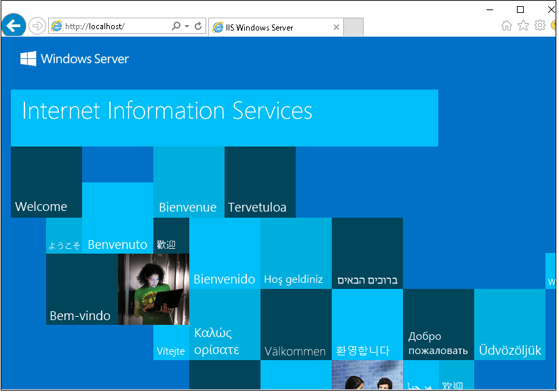
Task: Open the Tools gear menu
Action: click(540, 24)
